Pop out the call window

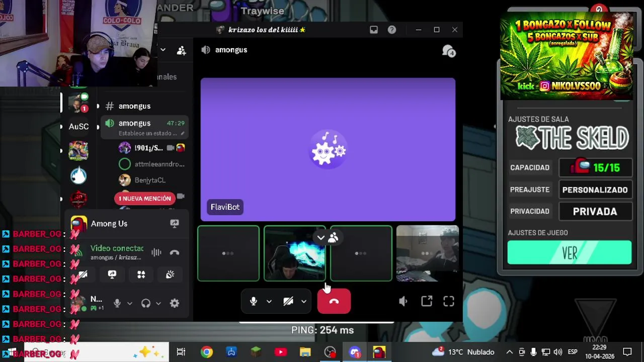pos(427,301)
